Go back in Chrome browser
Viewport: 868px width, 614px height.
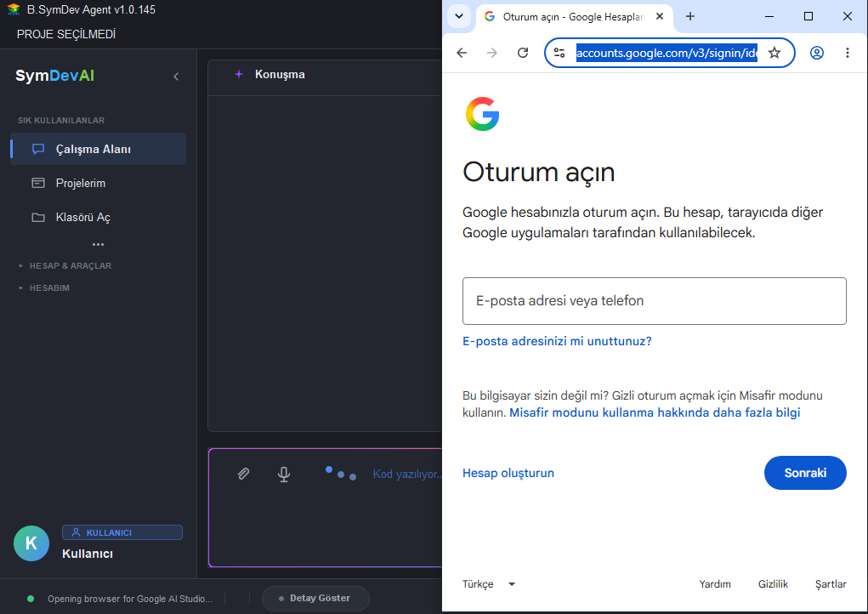[462, 53]
